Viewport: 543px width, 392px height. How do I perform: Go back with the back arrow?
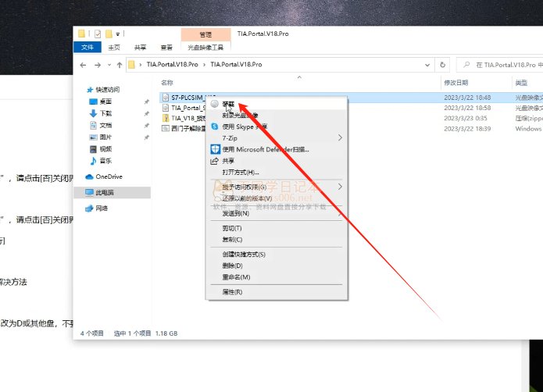pos(83,65)
